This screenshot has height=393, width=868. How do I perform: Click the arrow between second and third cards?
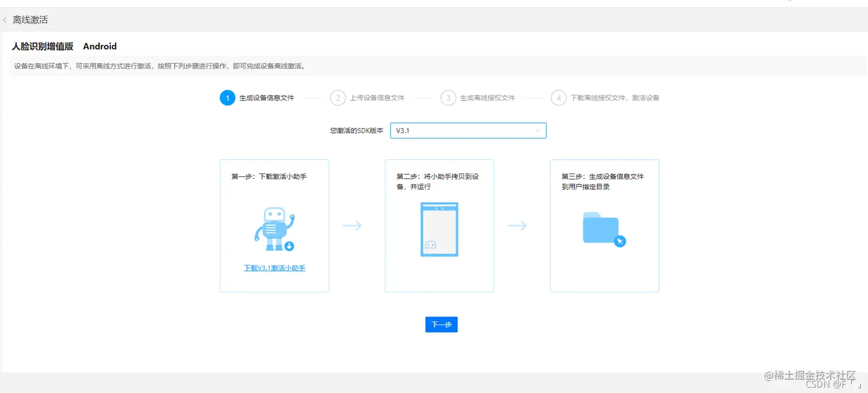(518, 226)
